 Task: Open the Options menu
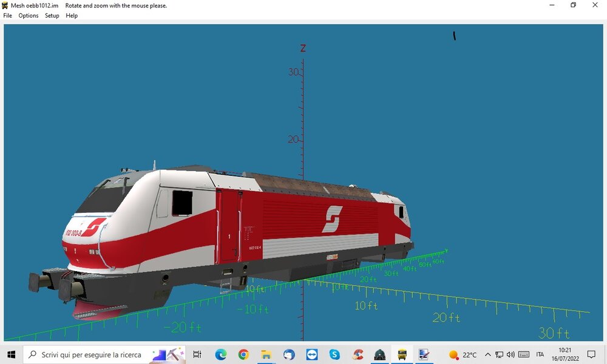tap(29, 16)
